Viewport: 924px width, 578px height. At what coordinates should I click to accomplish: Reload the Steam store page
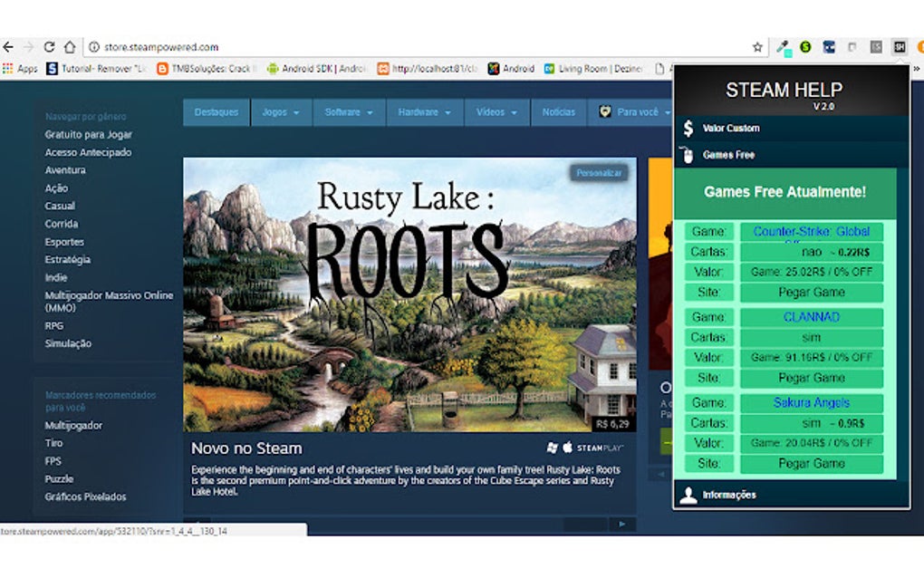pos(50,46)
